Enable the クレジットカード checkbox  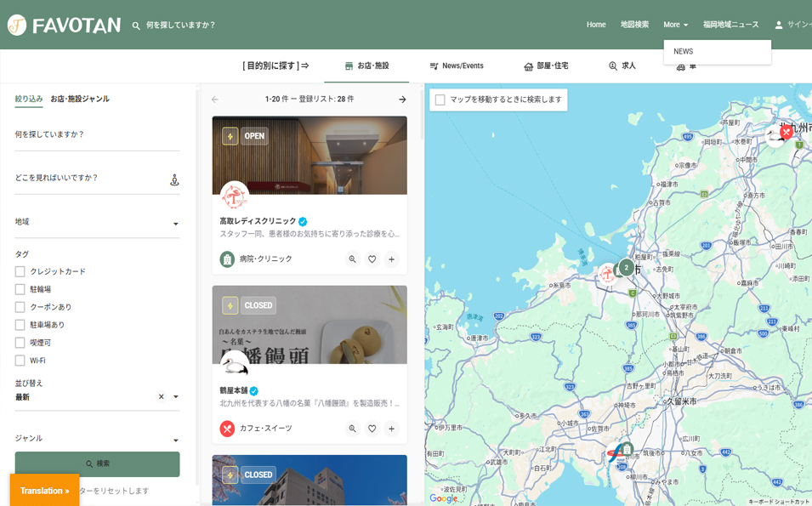[x=20, y=271]
